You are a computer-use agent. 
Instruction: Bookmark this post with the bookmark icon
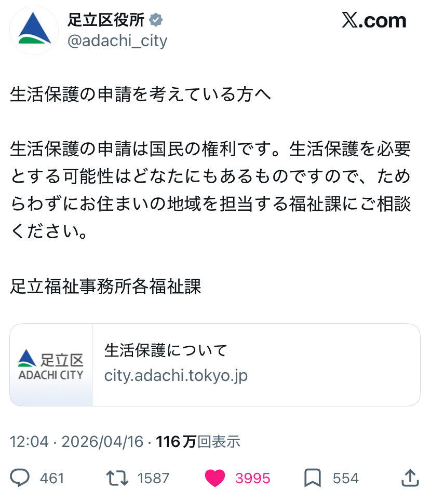pyautogui.click(x=313, y=478)
